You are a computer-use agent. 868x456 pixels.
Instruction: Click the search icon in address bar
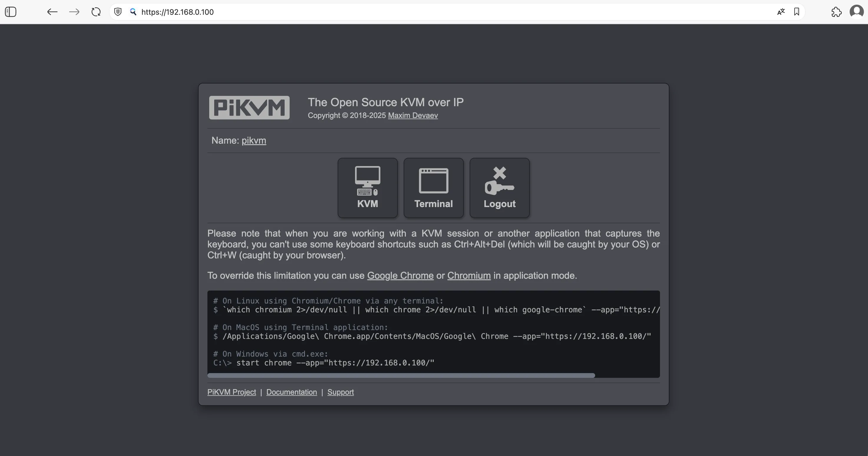point(133,12)
